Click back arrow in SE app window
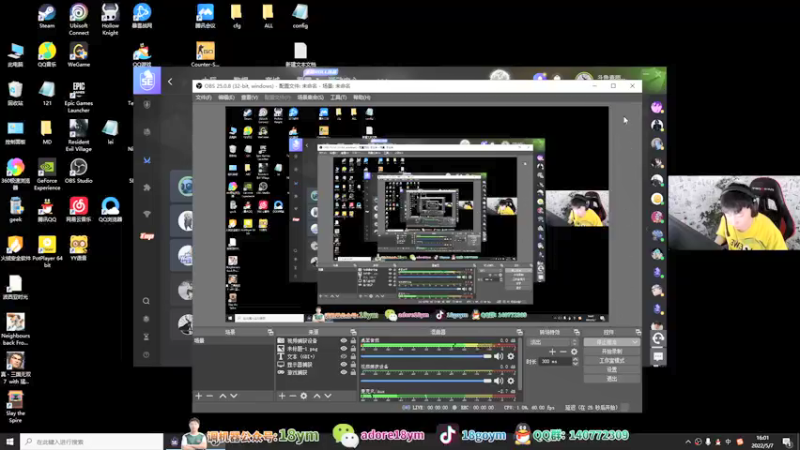The image size is (800, 450). [170, 81]
